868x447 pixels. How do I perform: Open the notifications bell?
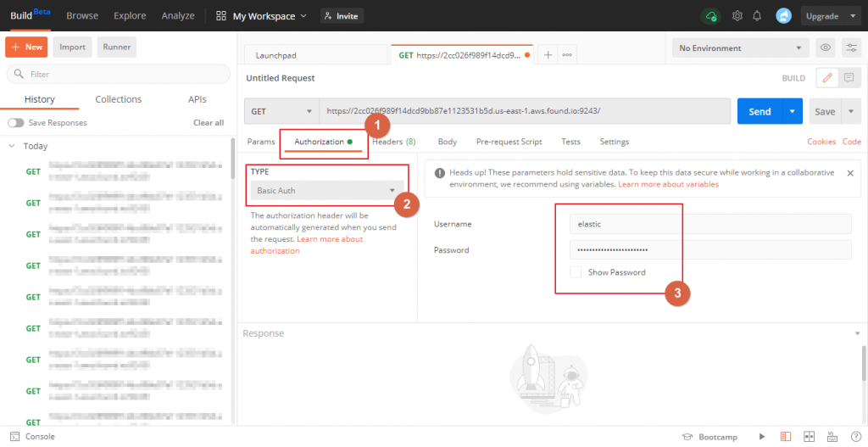click(757, 16)
